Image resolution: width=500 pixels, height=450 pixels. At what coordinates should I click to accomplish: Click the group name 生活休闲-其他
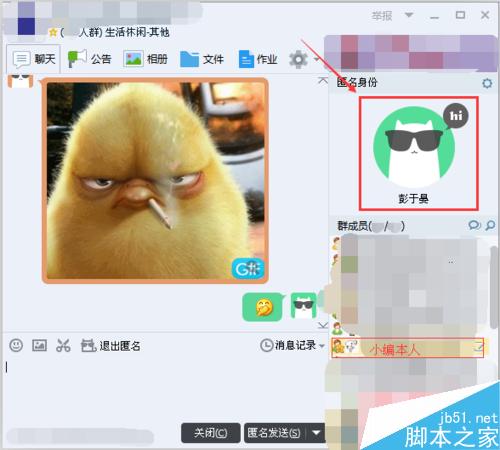click(x=137, y=32)
